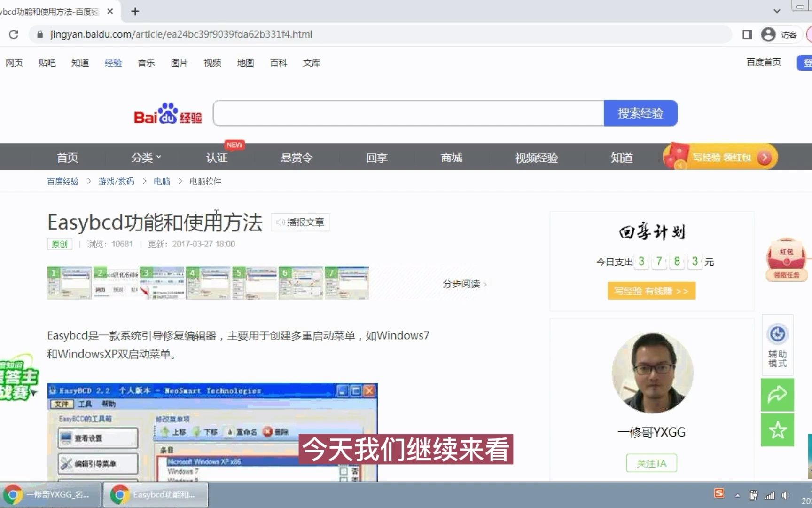Image resolution: width=812 pixels, height=508 pixels.
Task: Open the 音乐 link in top nav
Action: [x=146, y=63]
